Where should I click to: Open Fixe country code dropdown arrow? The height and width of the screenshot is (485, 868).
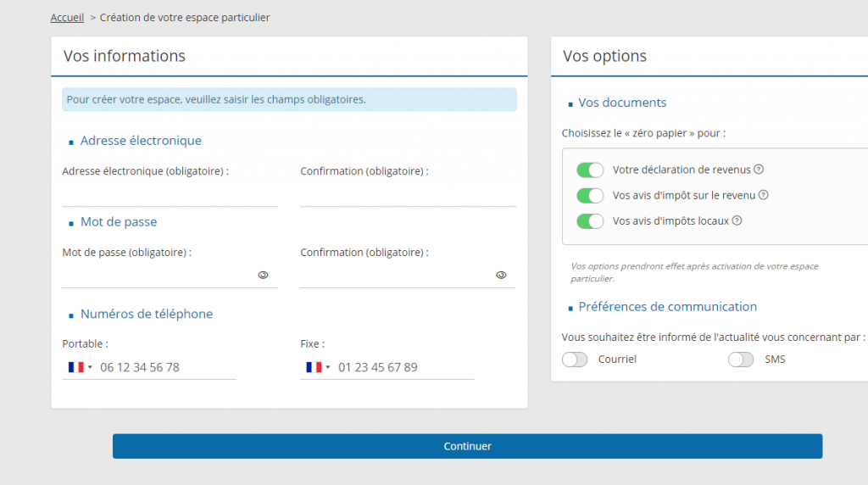click(x=328, y=367)
